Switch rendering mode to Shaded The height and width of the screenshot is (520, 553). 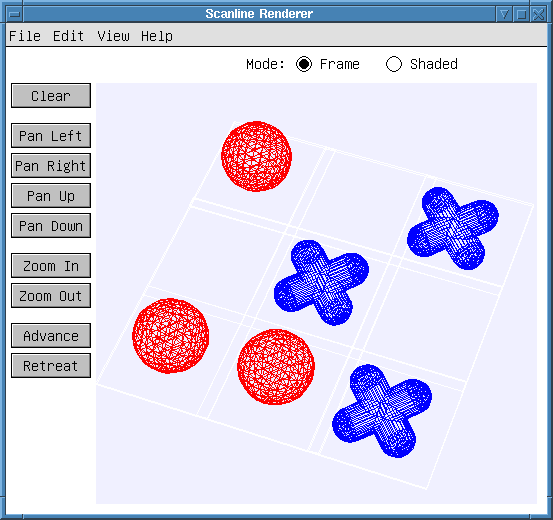394,64
